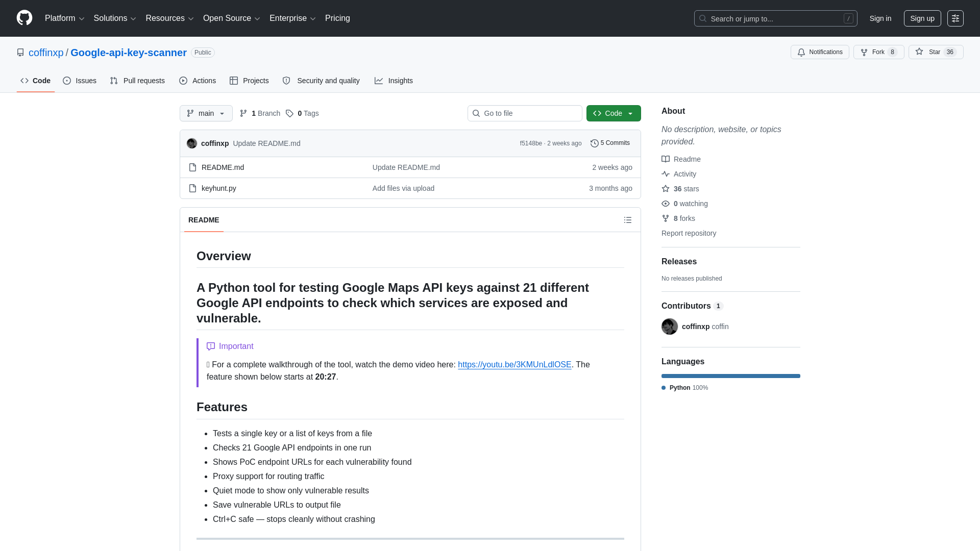Click the blue Python language bar
The width and height of the screenshot is (980, 551).
(731, 376)
